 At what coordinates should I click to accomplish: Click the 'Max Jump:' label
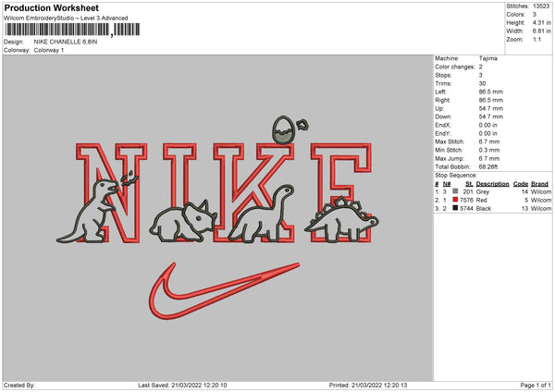pyautogui.click(x=449, y=158)
